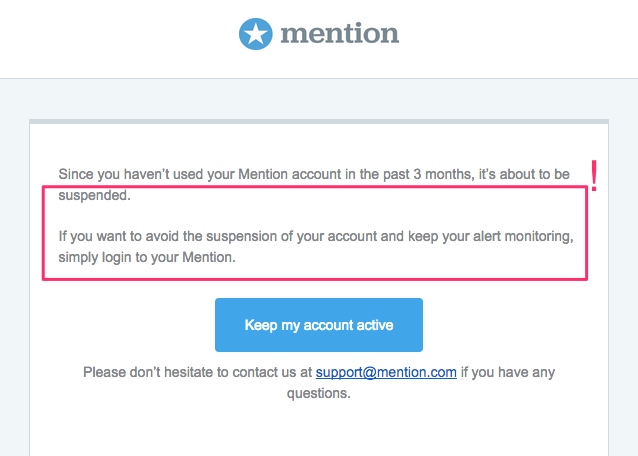Click the gray top bar of the email card

pyautogui.click(x=319, y=121)
